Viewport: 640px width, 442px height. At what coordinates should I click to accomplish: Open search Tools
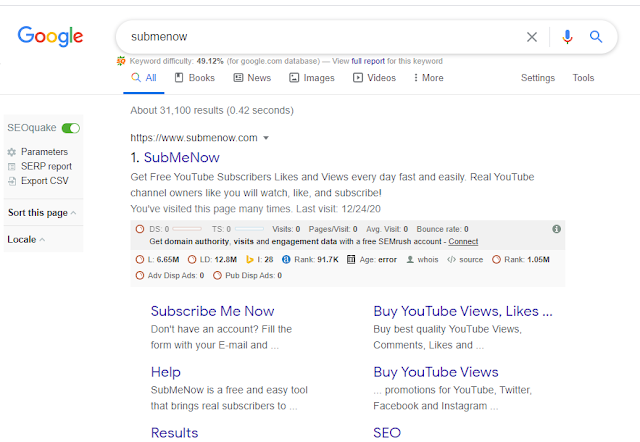583,78
